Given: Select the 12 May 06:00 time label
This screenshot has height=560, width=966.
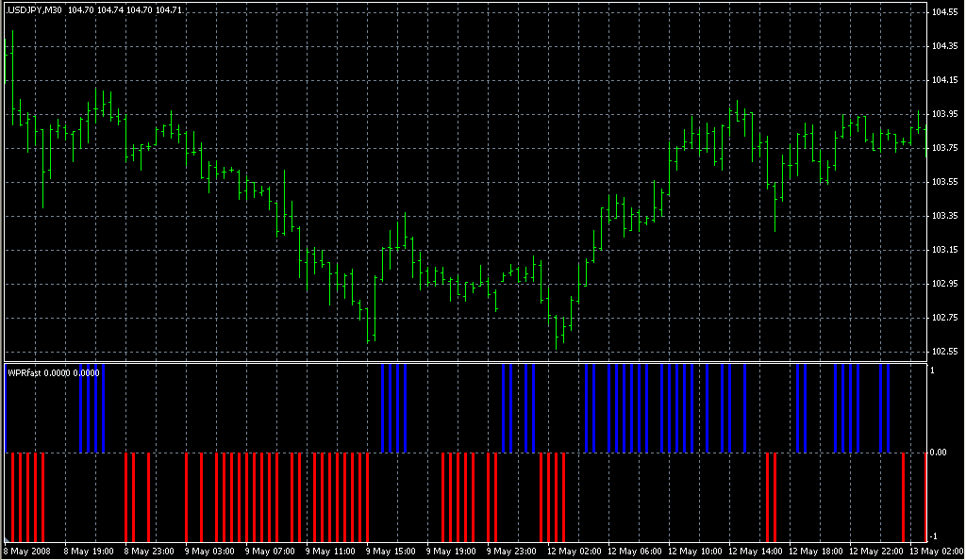Looking at the screenshot, I should [x=634, y=551].
